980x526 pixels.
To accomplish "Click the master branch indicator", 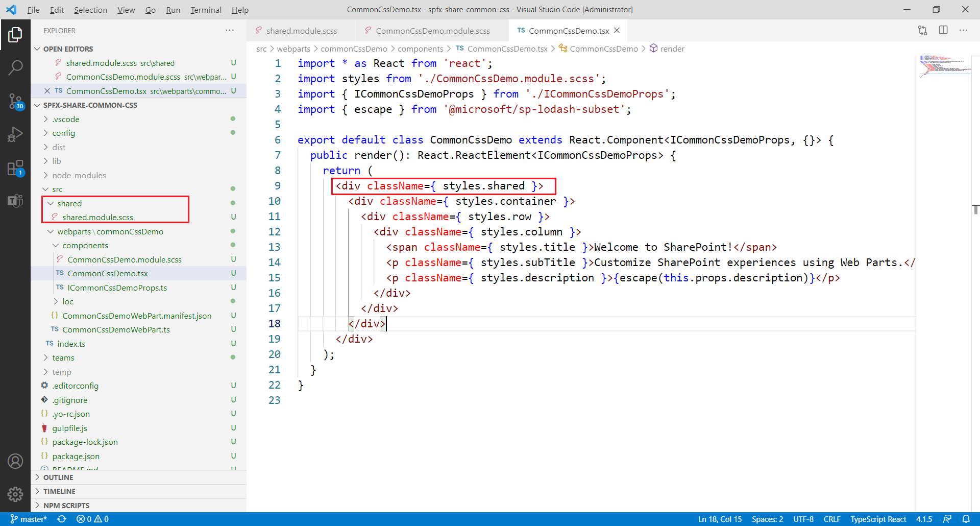I will [29, 519].
